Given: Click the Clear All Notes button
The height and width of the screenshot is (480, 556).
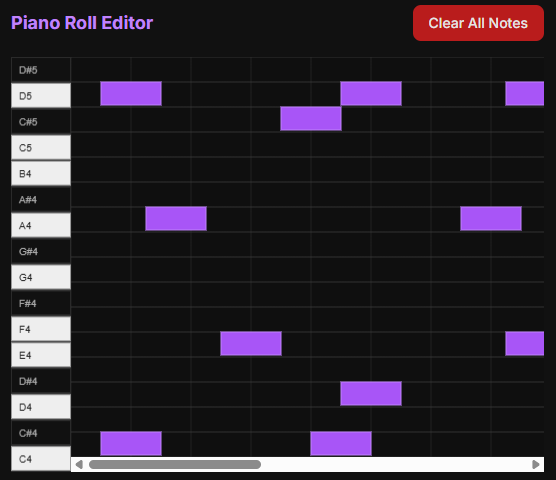Looking at the screenshot, I should [x=478, y=23].
